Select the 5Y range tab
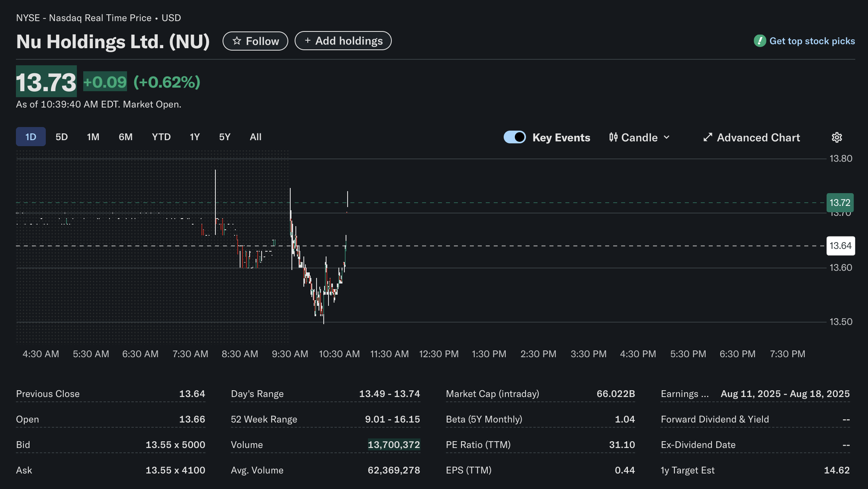This screenshot has width=868, height=489. [x=225, y=137]
